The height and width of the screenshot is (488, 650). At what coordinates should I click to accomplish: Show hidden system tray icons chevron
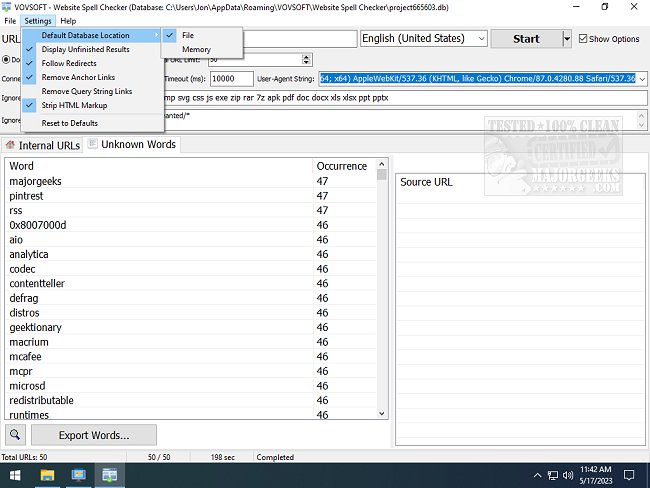537,475
